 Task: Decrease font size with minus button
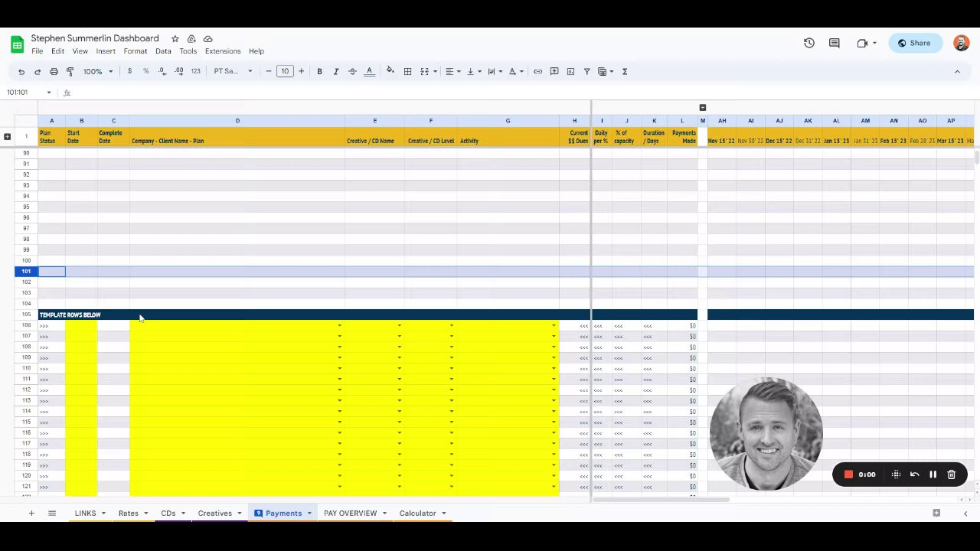(269, 71)
